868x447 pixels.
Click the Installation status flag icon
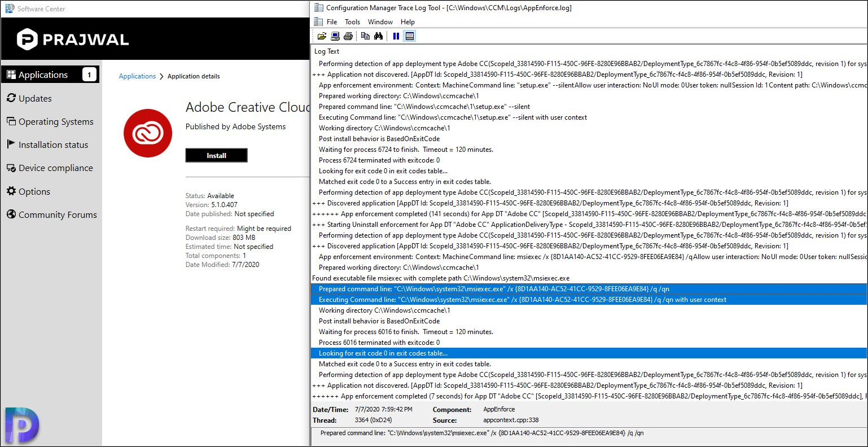click(x=11, y=144)
